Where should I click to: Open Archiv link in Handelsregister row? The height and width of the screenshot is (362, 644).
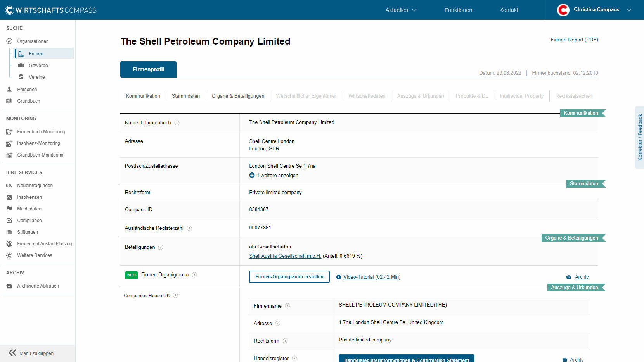[576, 360]
